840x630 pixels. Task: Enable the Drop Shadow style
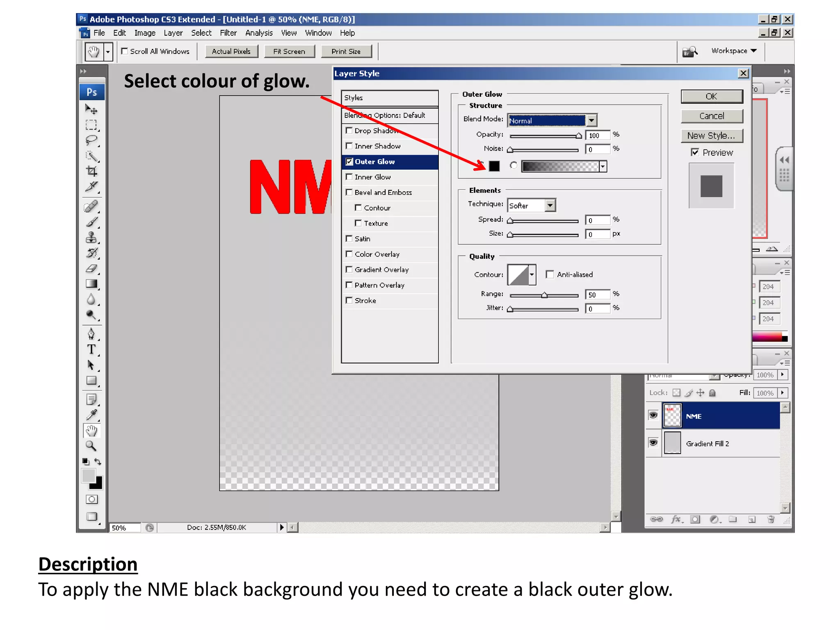[349, 130]
